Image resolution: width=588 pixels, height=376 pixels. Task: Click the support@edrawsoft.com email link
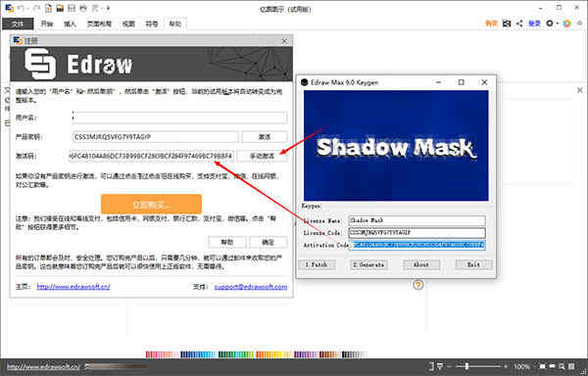(x=251, y=287)
